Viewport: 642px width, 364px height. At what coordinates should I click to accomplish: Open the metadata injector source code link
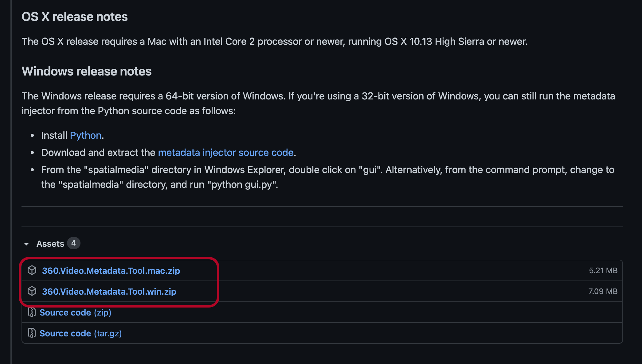coord(226,153)
